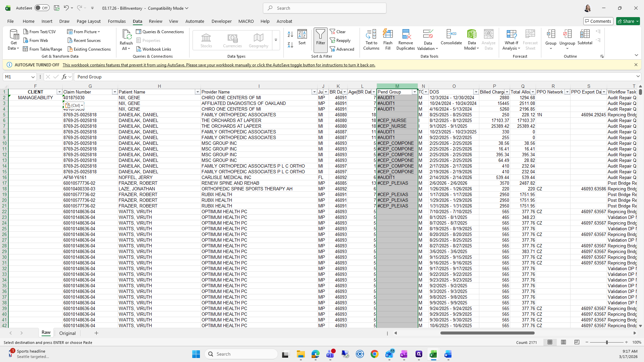Switch to the Original sheet tab
The height and width of the screenshot is (362, 644).
(67, 333)
